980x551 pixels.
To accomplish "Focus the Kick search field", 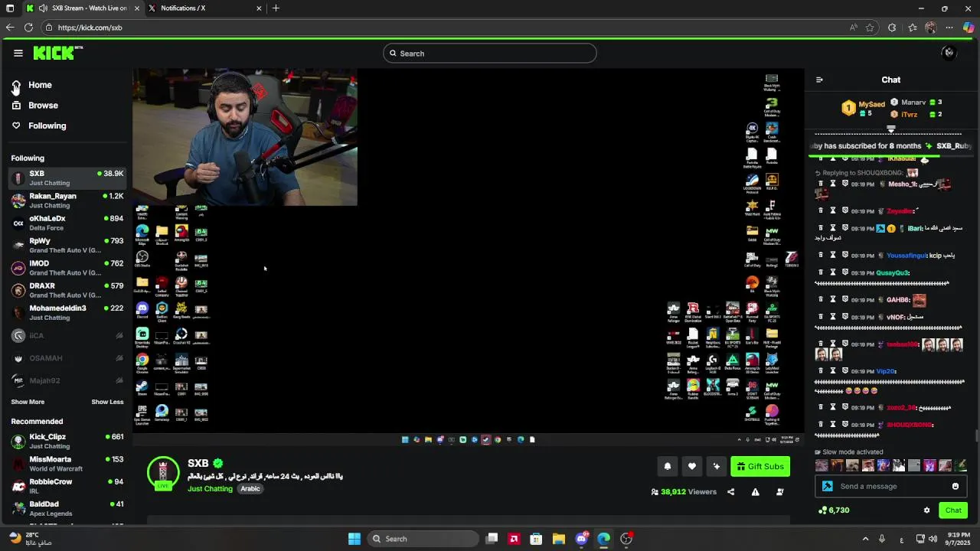I will pos(490,54).
